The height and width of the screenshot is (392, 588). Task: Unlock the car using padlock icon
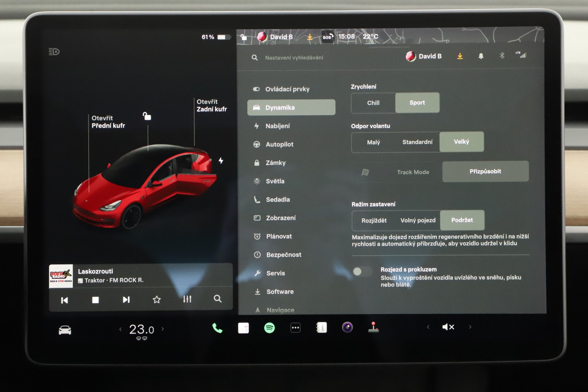point(147,117)
